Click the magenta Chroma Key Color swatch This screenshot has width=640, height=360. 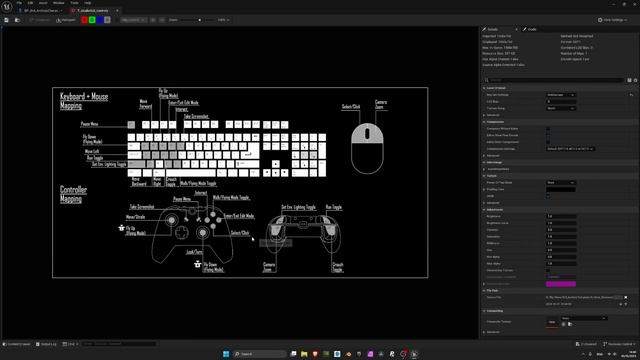tap(561, 284)
